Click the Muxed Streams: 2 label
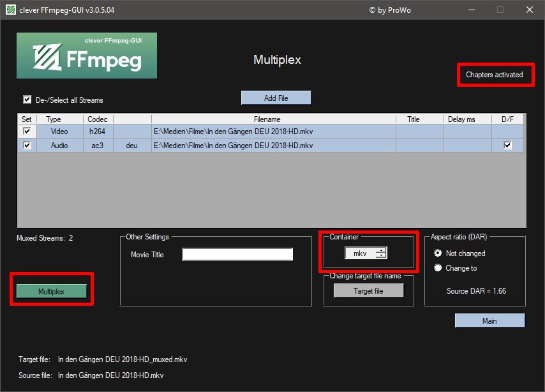Image resolution: width=545 pixels, height=392 pixels. point(45,238)
